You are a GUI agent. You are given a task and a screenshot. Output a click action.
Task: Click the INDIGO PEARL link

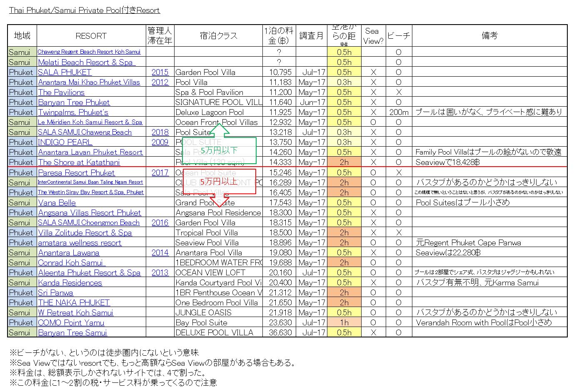[65, 142]
